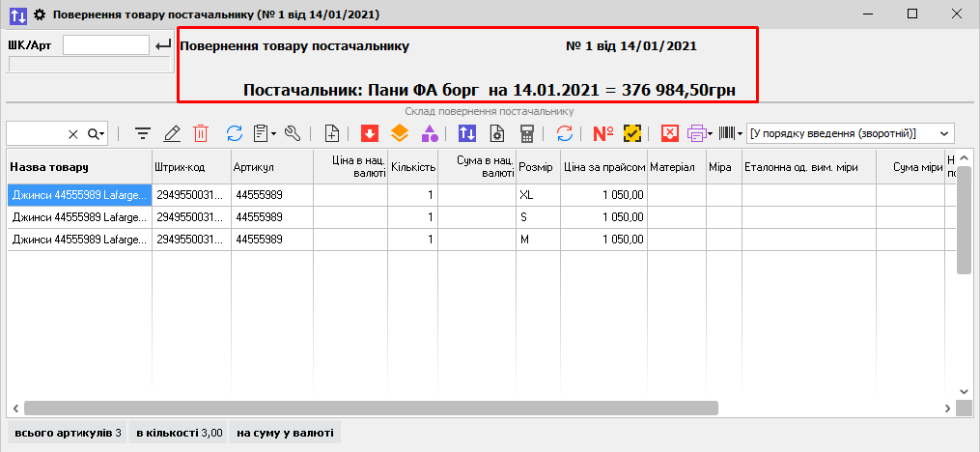Click the gear icon in title bar

point(40,14)
